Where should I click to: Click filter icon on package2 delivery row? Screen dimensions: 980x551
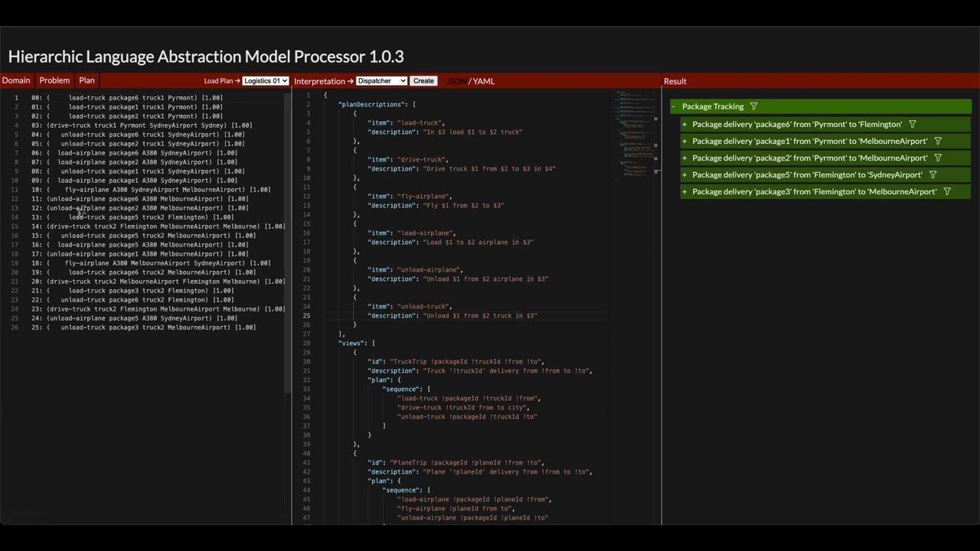[938, 158]
